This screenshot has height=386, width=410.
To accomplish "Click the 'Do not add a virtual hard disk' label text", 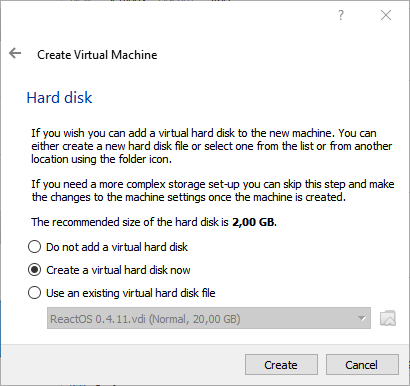I will click(117, 247).
